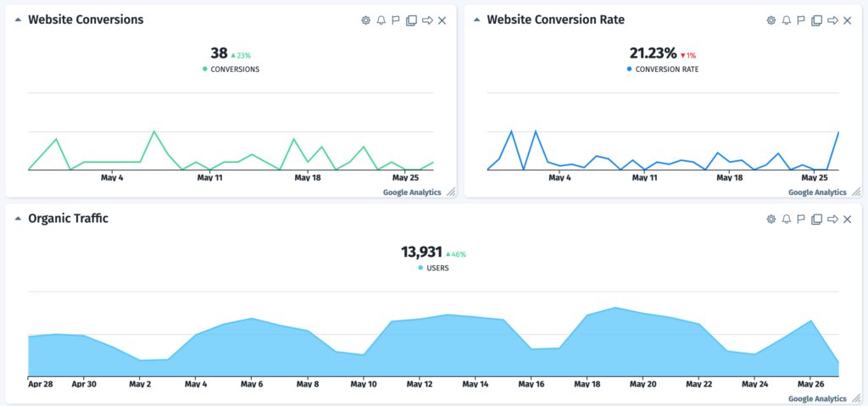Click bell alert icon on Website Conversions
The height and width of the screenshot is (406, 868).
pyautogui.click(x=381, y=20)
